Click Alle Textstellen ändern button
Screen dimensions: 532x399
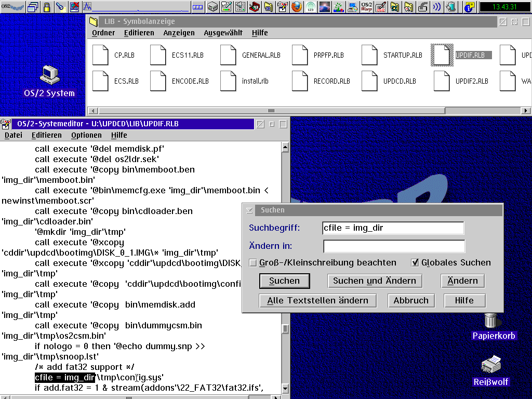[x=318, y=301]
